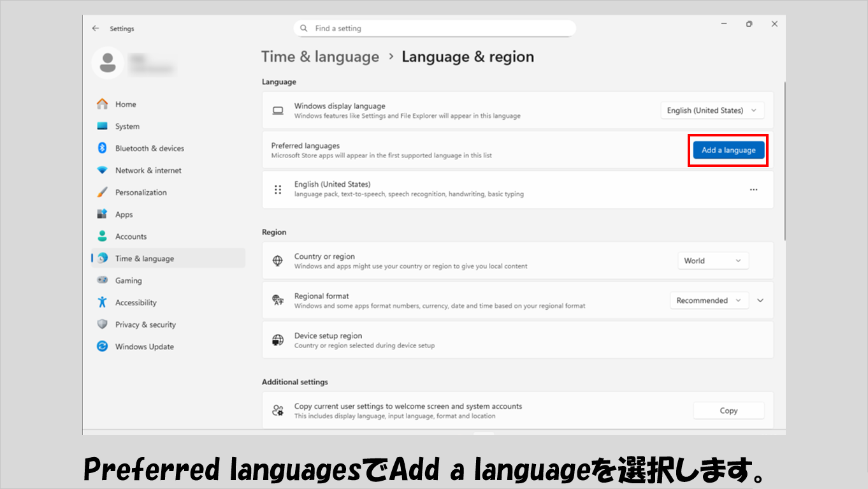Click the Home icon in sidebar

coord(102,104)
